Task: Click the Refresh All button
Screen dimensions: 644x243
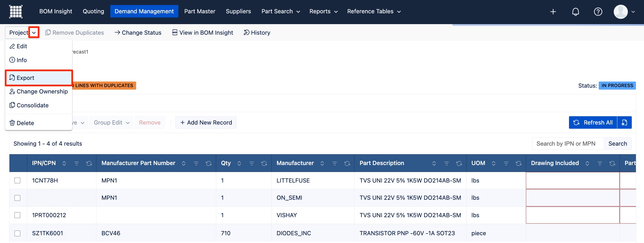Action: (593, 122)
